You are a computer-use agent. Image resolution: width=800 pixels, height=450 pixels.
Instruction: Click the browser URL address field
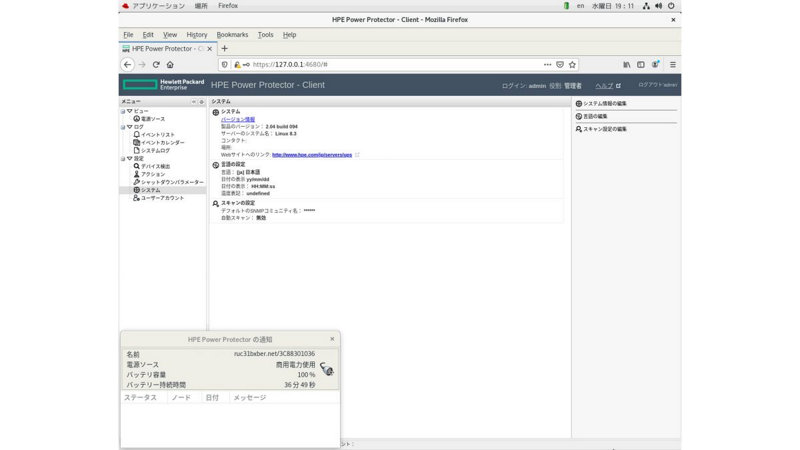[x=400, y=65]
